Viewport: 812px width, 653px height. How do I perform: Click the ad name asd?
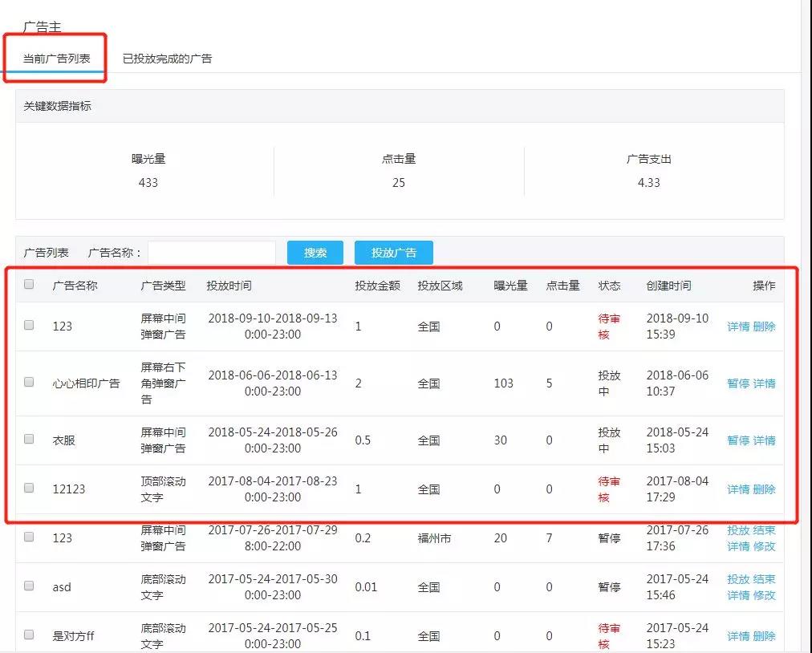point(62,587)
